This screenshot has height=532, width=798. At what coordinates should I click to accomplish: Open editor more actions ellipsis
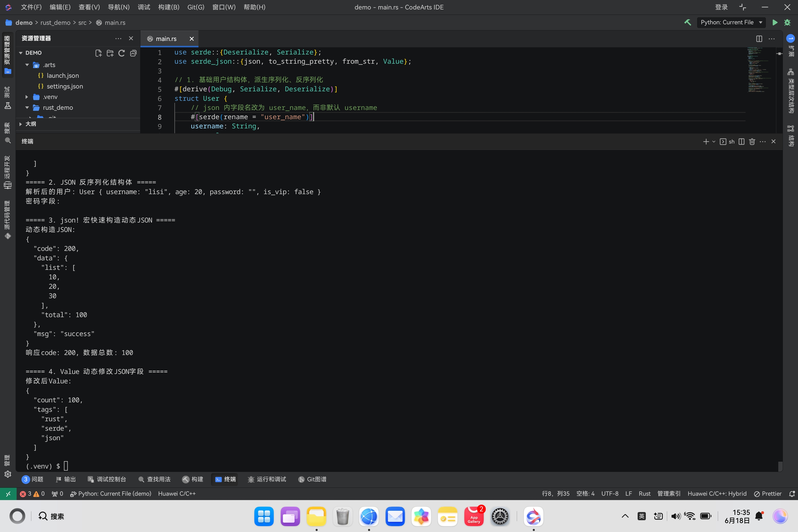(x=772, y=39)
